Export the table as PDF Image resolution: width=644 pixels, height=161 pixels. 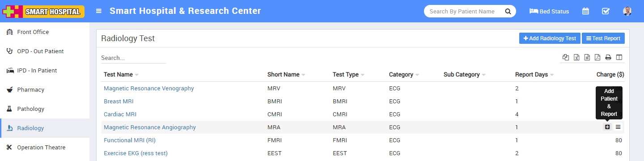(x=597, y=57)
